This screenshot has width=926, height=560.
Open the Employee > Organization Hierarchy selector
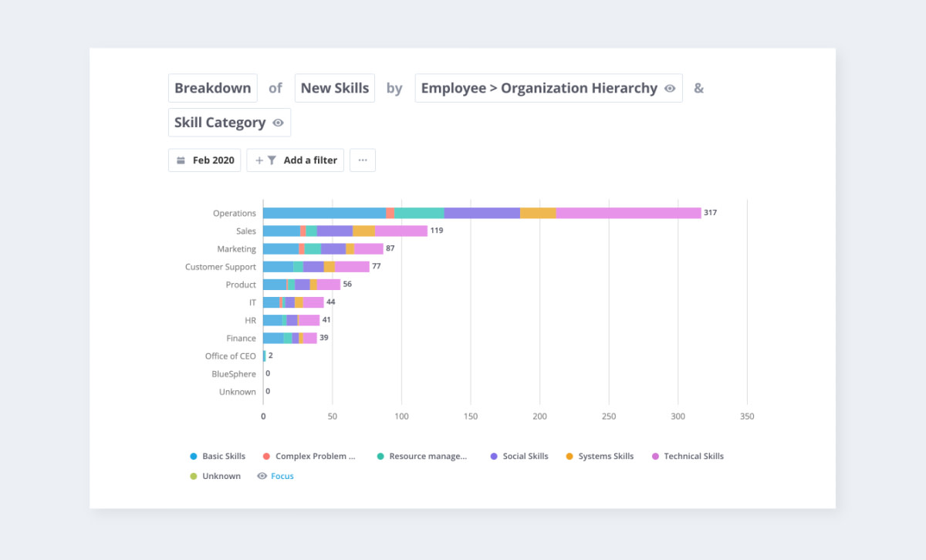(x=549, y=88)
